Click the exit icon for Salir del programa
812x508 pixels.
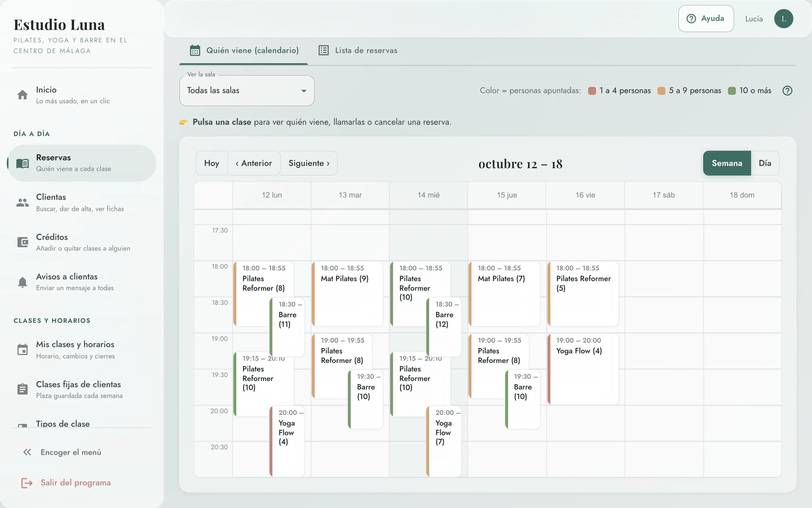tap(27, 483)
